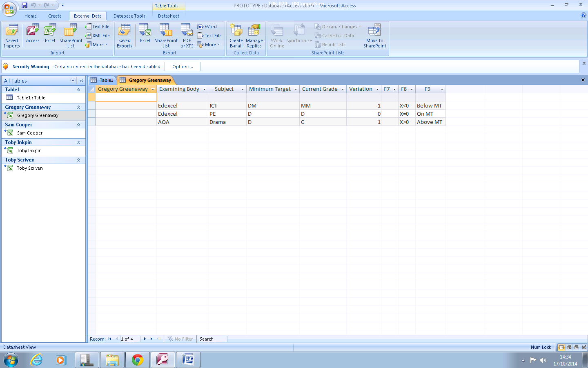This screenshot has height=368, width=588.
Task: Import an XML File
Action: coord(97,36)
